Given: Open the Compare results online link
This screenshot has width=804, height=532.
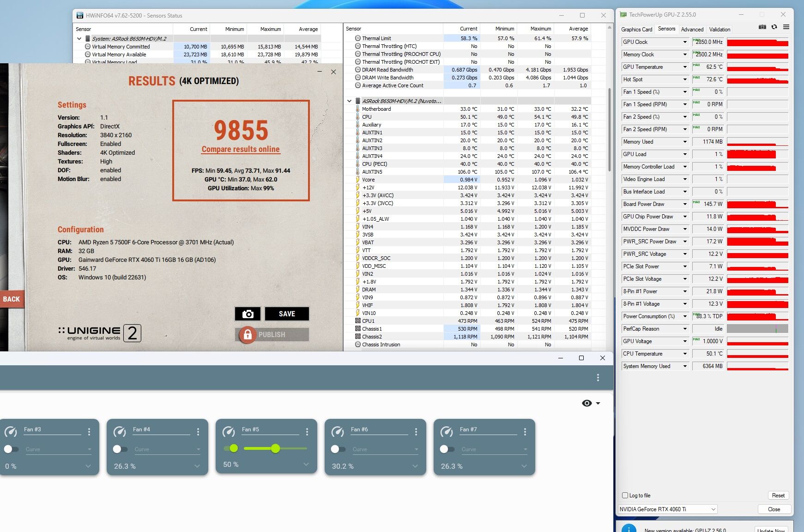Looking at the screenshot, I should 241,149.
